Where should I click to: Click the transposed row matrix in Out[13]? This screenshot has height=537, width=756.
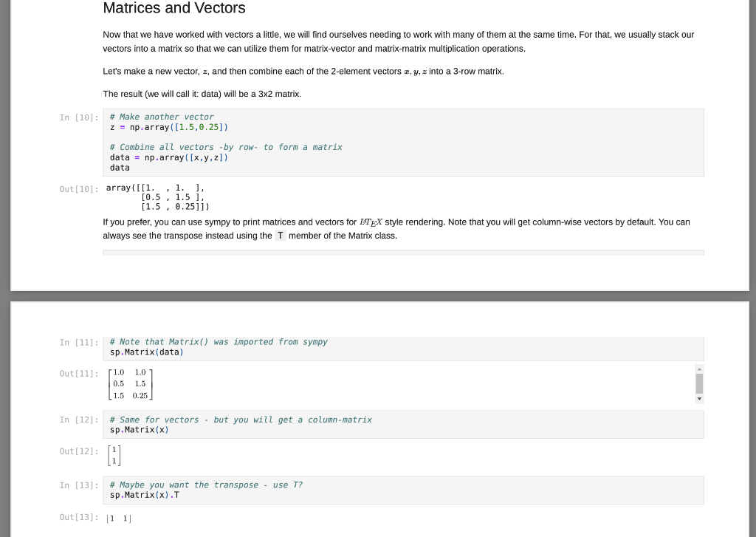click(117, 518)
